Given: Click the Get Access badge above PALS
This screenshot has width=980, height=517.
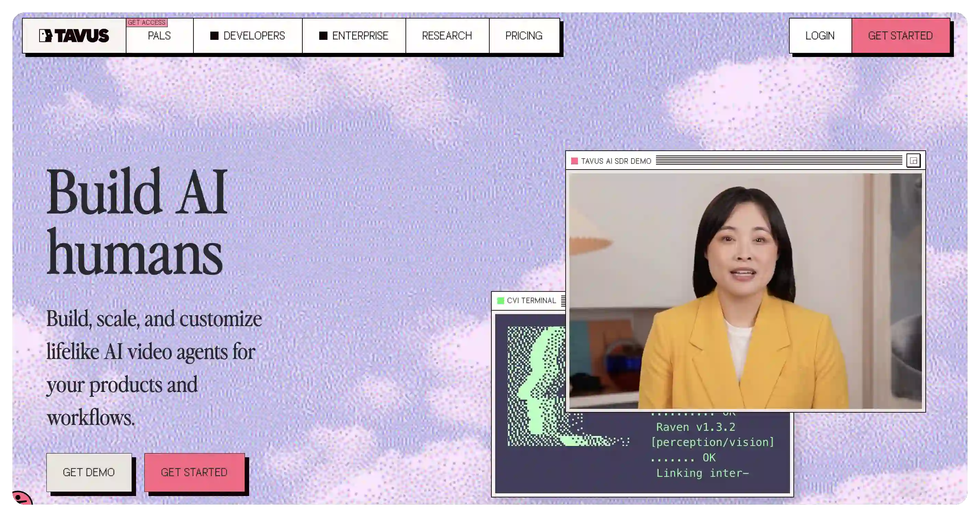Looking at the screenshot, I should tap(147, 22).
